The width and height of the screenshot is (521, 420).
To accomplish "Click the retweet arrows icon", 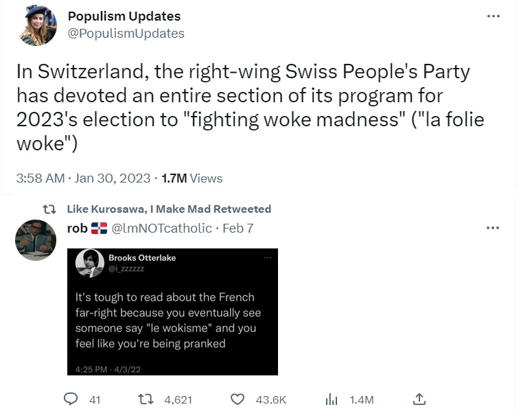I will (146, 399).
